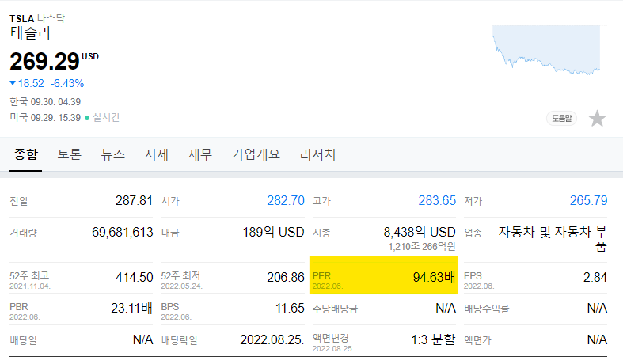Click the 한국 09.30. 04:39 timestamp
The image size is (623, 364).
[x=45, y=102]
